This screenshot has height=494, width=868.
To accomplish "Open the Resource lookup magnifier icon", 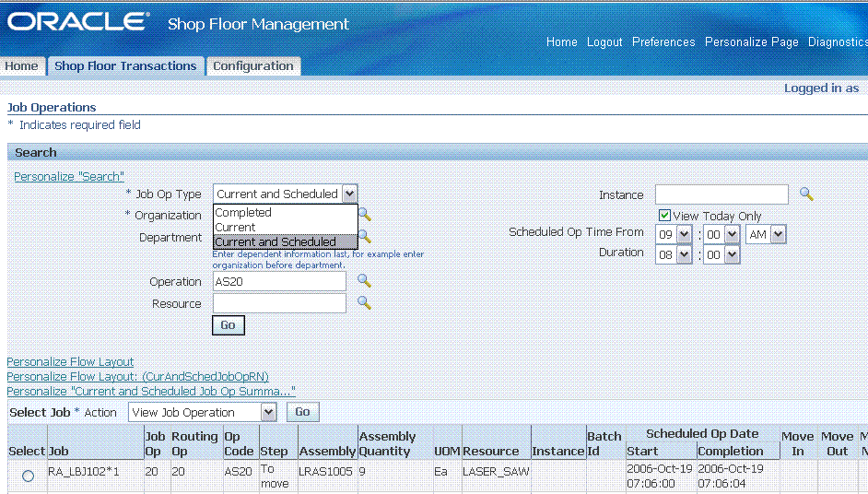I will click(364, 302).
